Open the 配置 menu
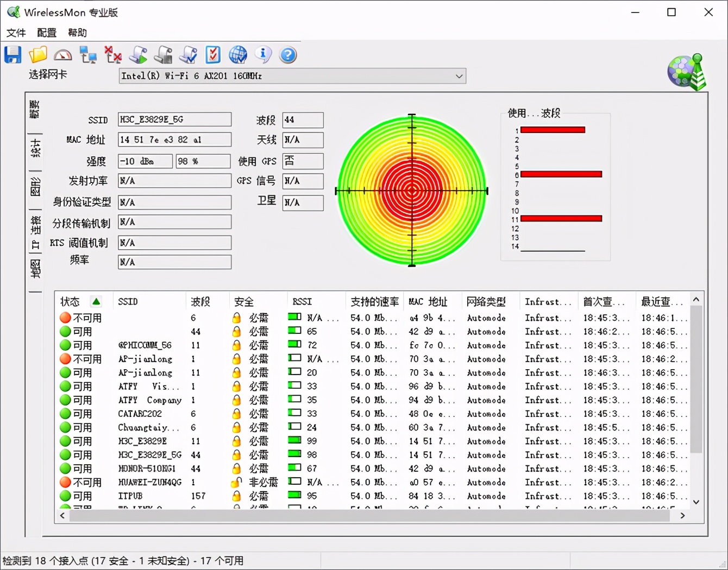Image resolution: width=728 pixels, height=570 pixels. tap(46, 33)
